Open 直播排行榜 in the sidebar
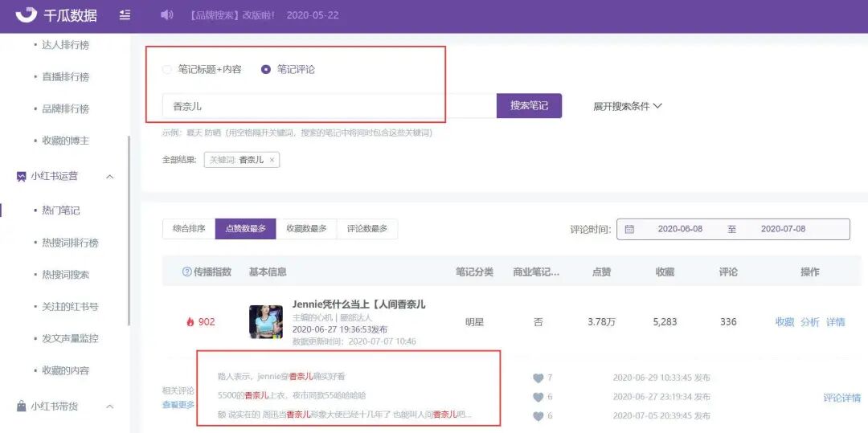Viewport: 868px width, 433px height. coord(65,77)
